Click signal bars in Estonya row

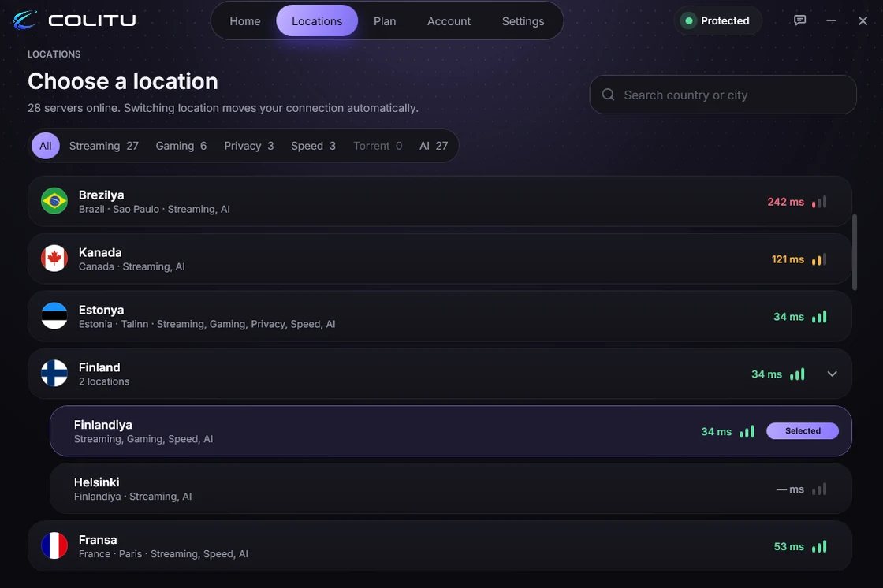coord(819,317)
